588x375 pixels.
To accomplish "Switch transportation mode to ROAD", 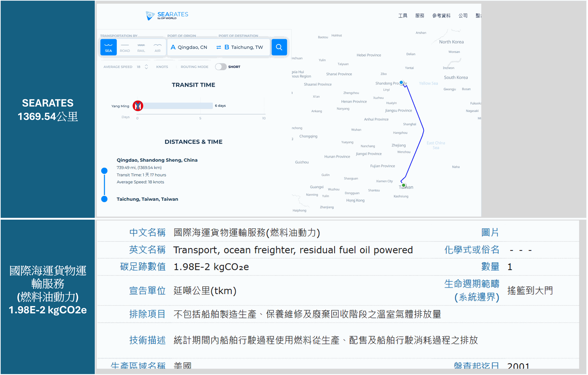I will click(x=125, y=47).
